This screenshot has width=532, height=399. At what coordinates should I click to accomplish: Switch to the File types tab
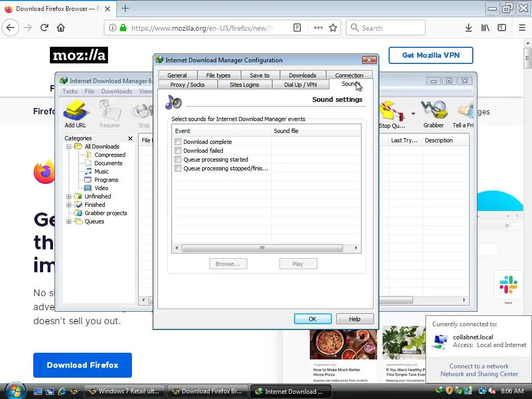[x=218, y=75]
